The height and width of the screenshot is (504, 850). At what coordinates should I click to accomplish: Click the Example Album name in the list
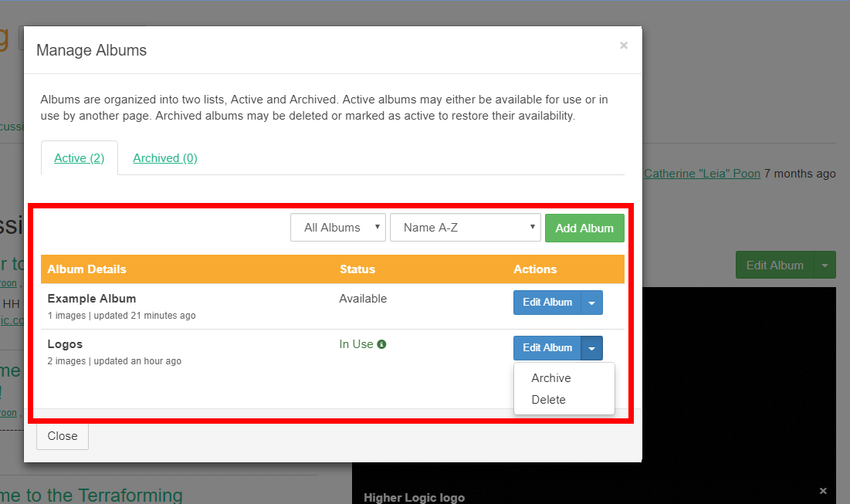[x=92, y=299]
